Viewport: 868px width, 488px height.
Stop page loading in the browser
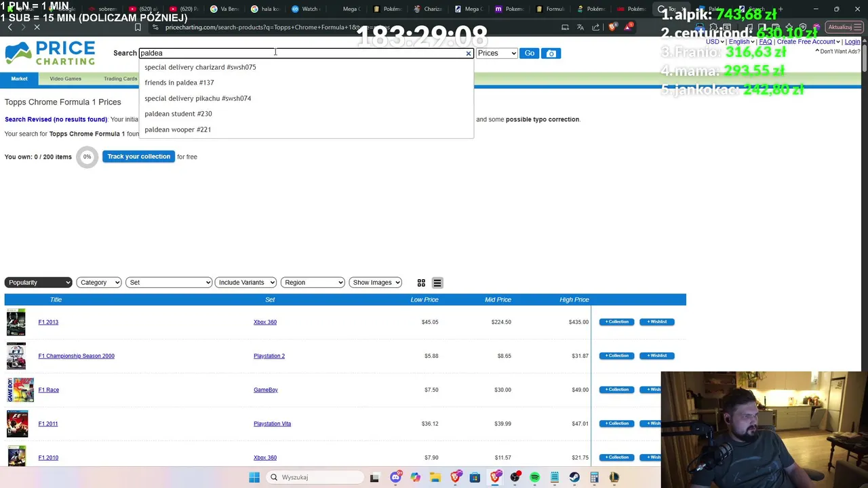coord(37,27)
